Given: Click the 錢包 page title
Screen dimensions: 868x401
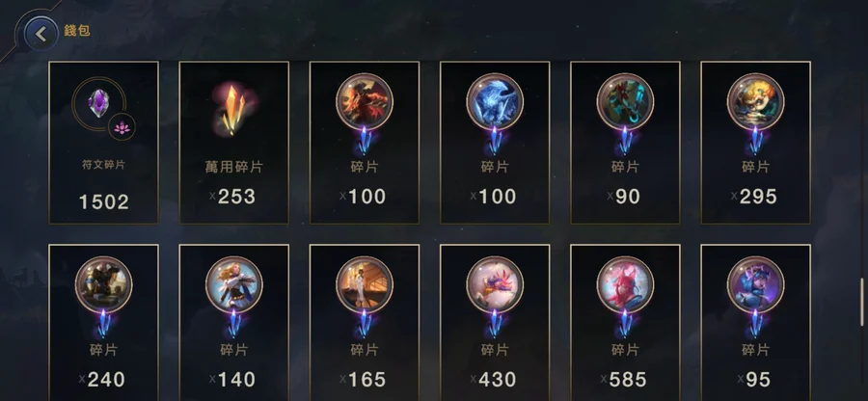Looking at the screenshot, I should (77, 31).
